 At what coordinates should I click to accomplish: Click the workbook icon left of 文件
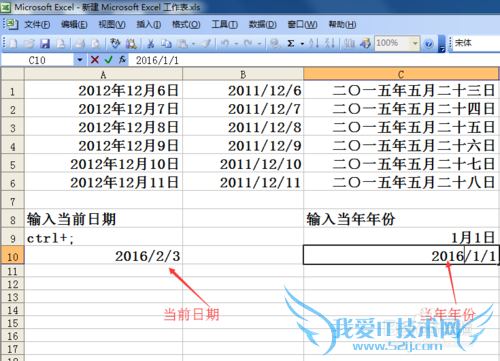(x=12, y=24)
